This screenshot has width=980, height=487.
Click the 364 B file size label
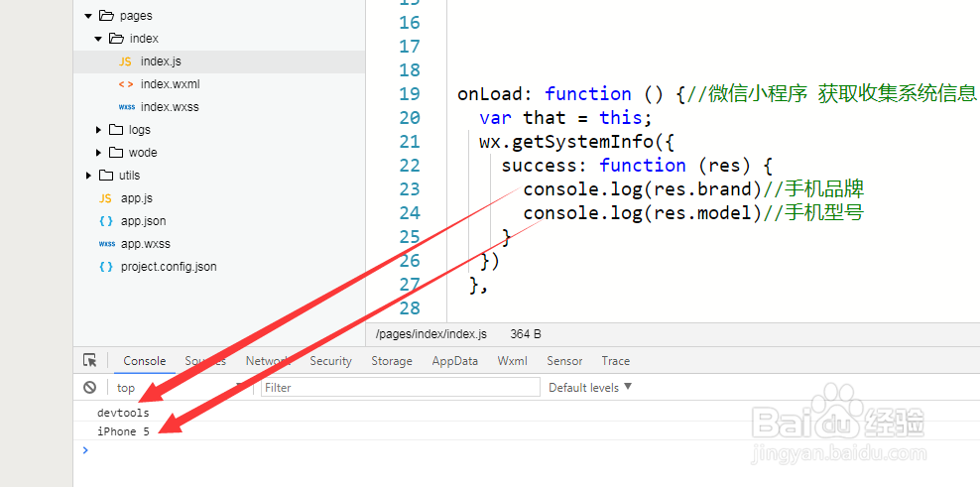(525, 334)
